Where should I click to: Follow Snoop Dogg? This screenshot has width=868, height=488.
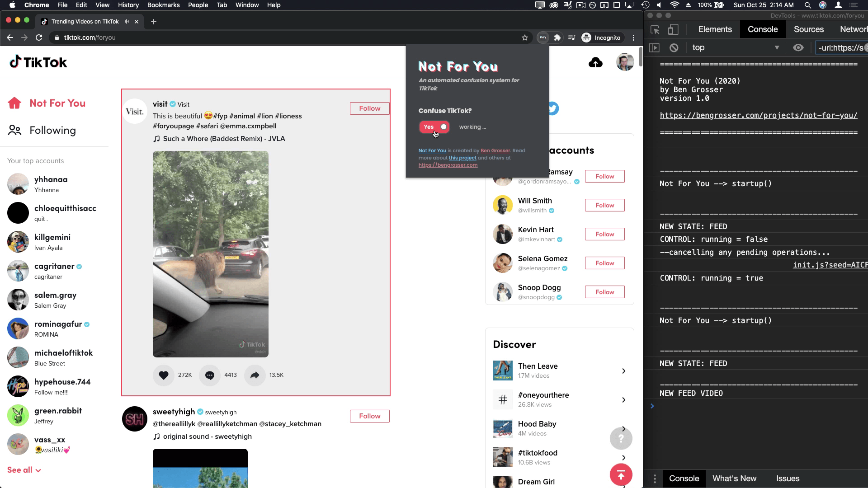point(604,292)
